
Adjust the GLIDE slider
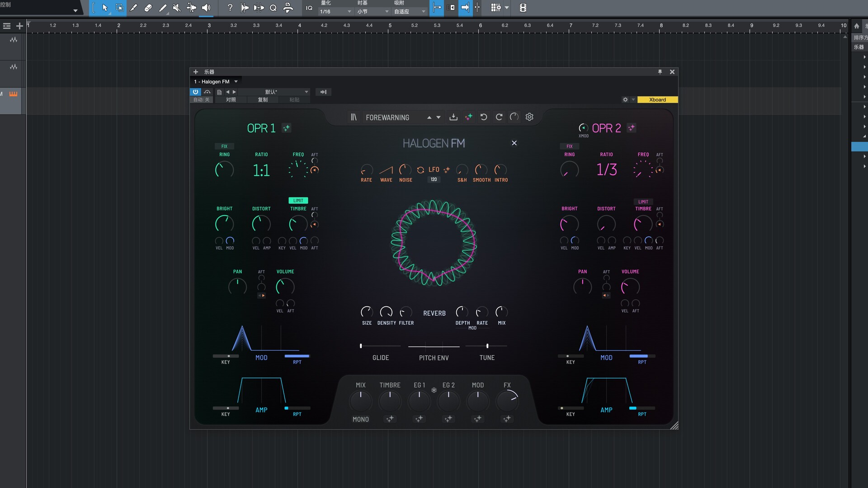380,346
